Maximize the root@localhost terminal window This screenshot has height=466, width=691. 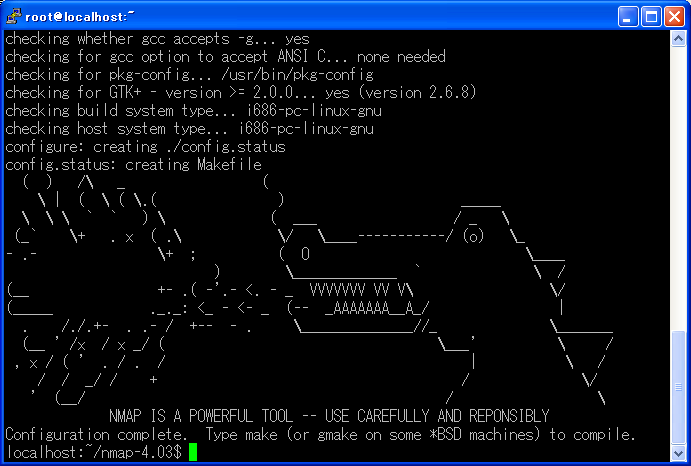click(651, 17)
